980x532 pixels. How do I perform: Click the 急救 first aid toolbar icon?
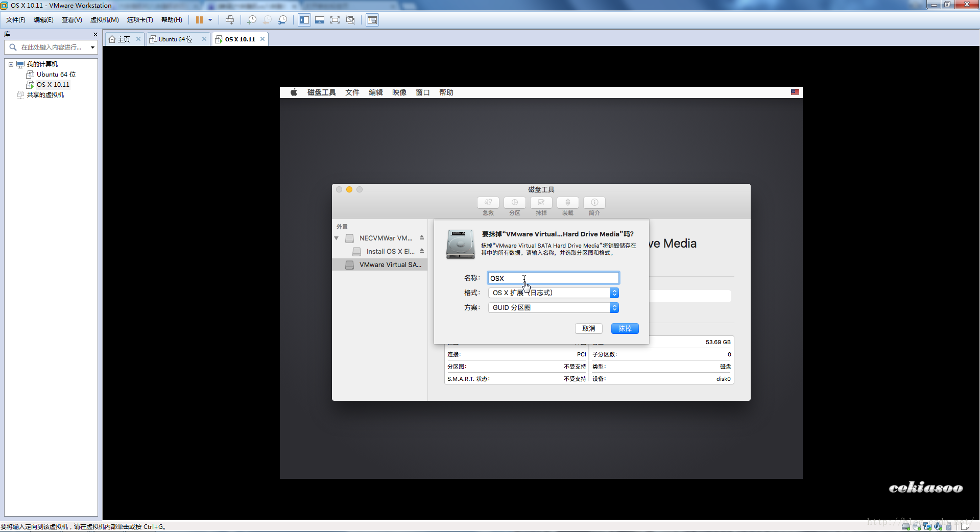[488, 203]
